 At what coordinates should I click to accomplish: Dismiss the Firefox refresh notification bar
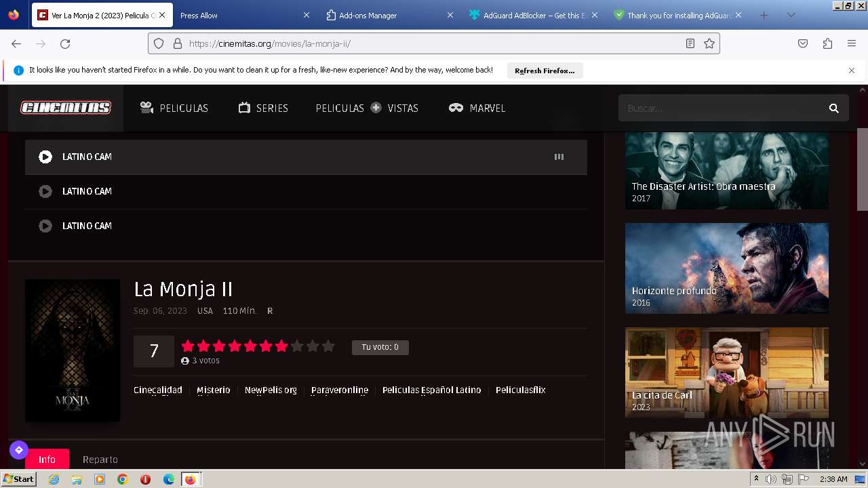point(852,70)
